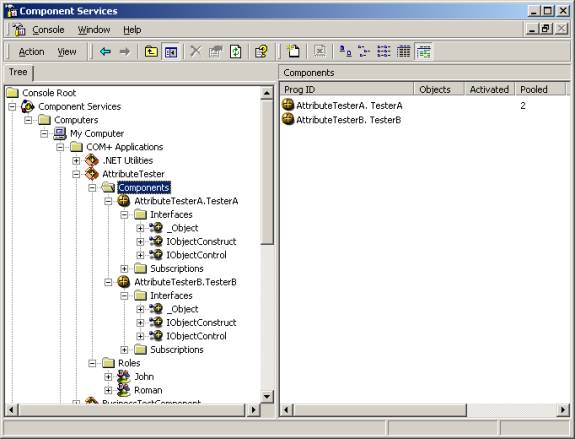Switch to Detail view icon
Screen dimensions: 575x439
404,52
